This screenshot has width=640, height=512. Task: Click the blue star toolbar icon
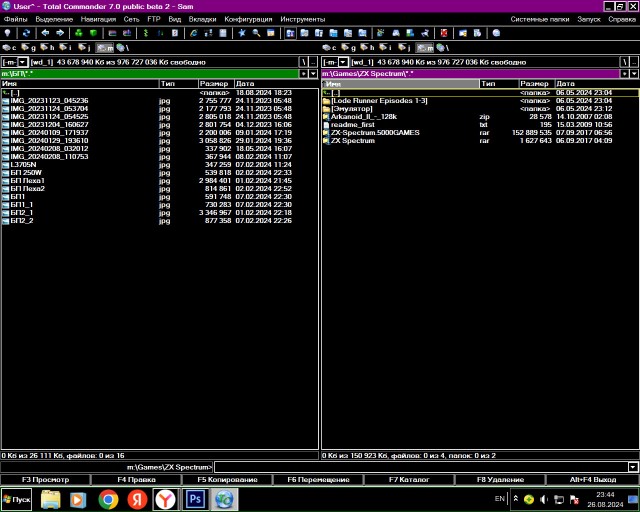tap(242, 33)
